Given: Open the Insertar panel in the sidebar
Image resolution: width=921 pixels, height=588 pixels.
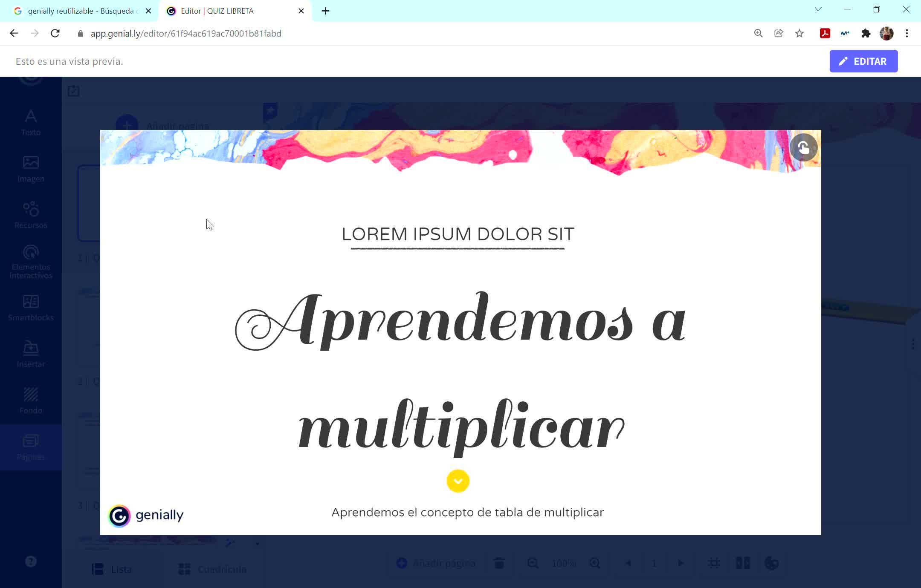Looking at the screenshot, I should (31, 355).
